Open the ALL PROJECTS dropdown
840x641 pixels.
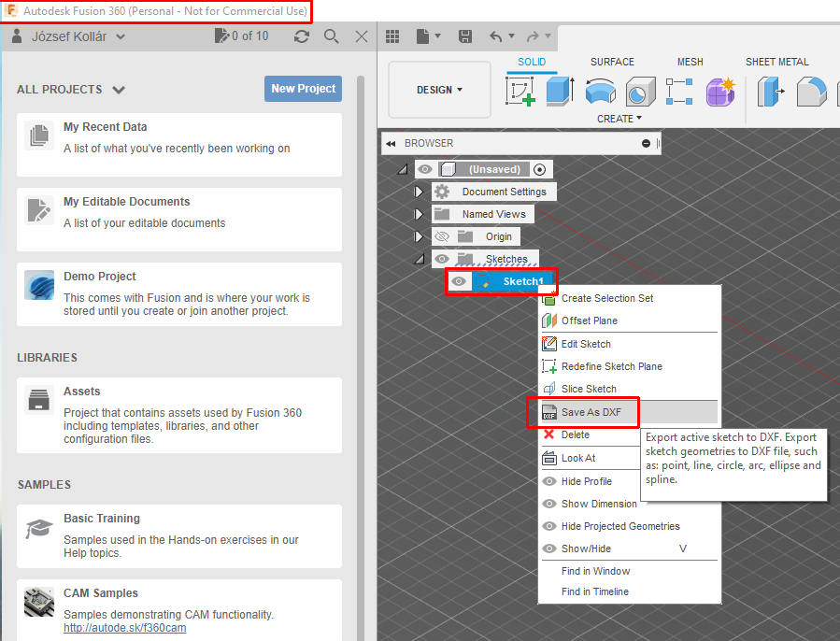click(x=119, y=90)
